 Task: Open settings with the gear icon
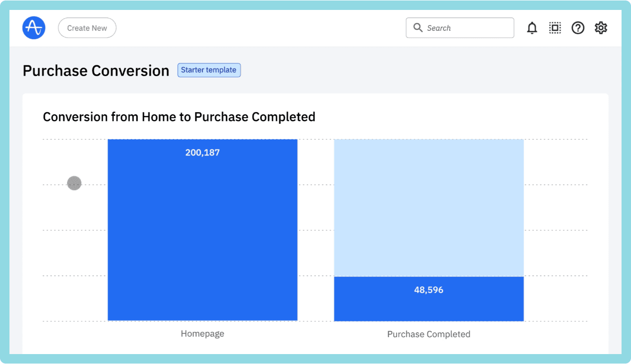click(601, 27)
